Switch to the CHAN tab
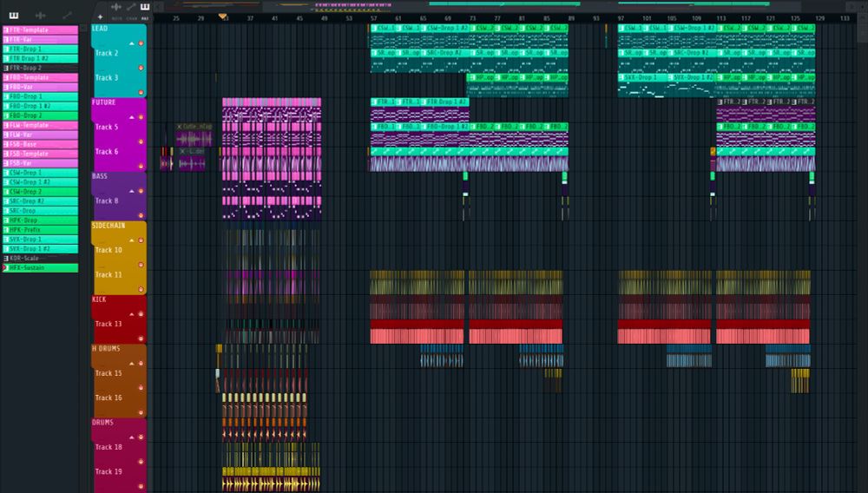Viewport: 868px width, 493px height. (132, 18)
